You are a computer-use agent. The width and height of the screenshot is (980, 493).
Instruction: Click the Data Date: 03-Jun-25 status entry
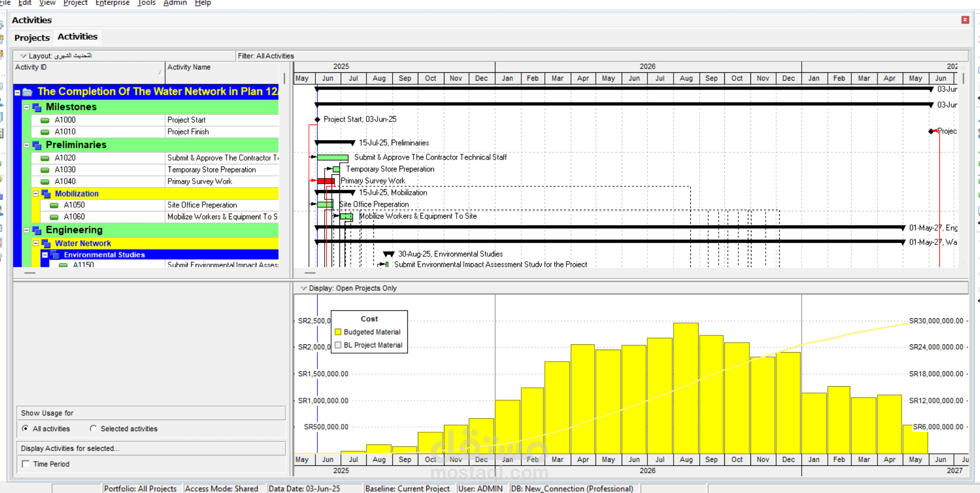[x=304, y=488]
